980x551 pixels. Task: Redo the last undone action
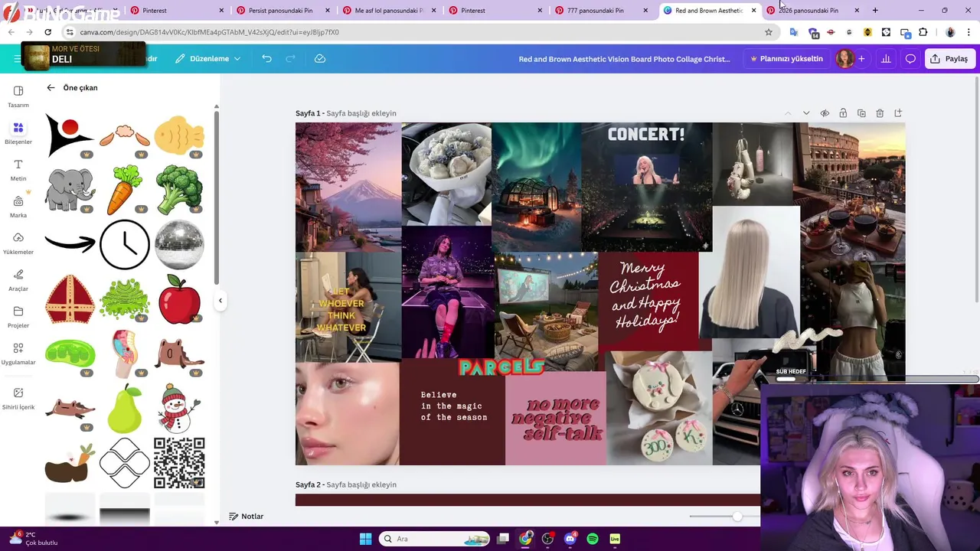(x=291, y=59)
